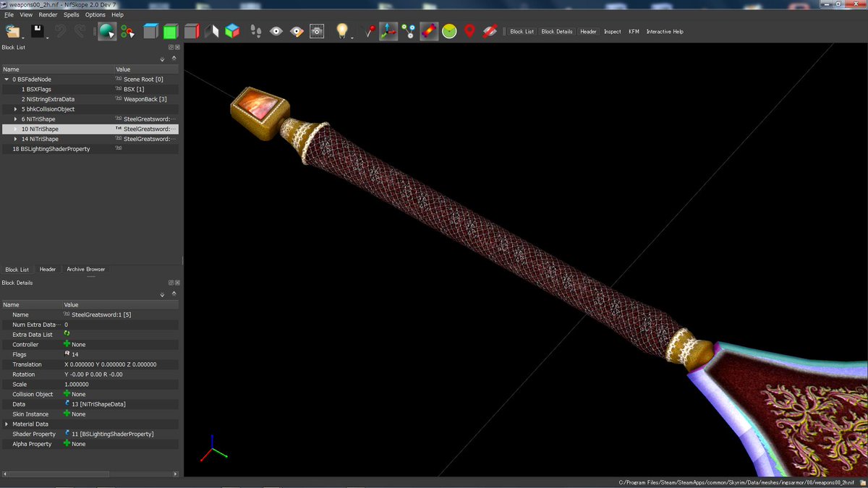Select the green sphere object picking tool
The height and width of the screenshot is (488, 868).
107,31
